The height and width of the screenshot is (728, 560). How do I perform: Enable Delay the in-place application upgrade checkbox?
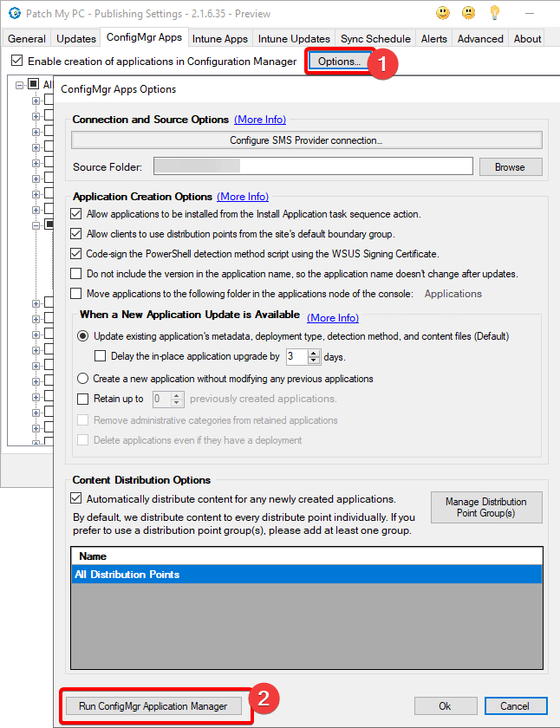click(x=100, y=356)
